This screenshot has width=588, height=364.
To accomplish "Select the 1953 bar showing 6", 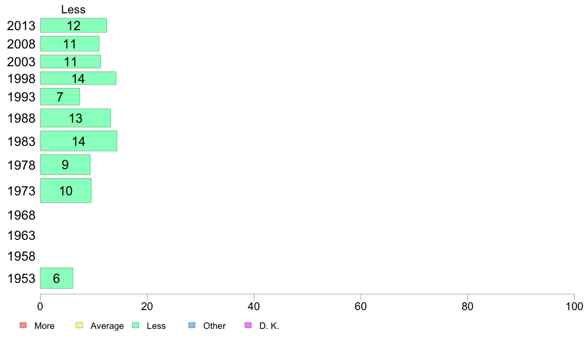I will coord(56,278).
